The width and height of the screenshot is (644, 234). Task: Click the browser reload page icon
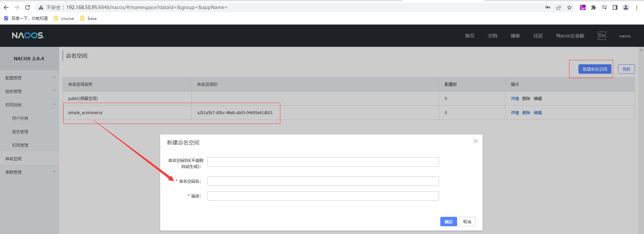[28, 7]
